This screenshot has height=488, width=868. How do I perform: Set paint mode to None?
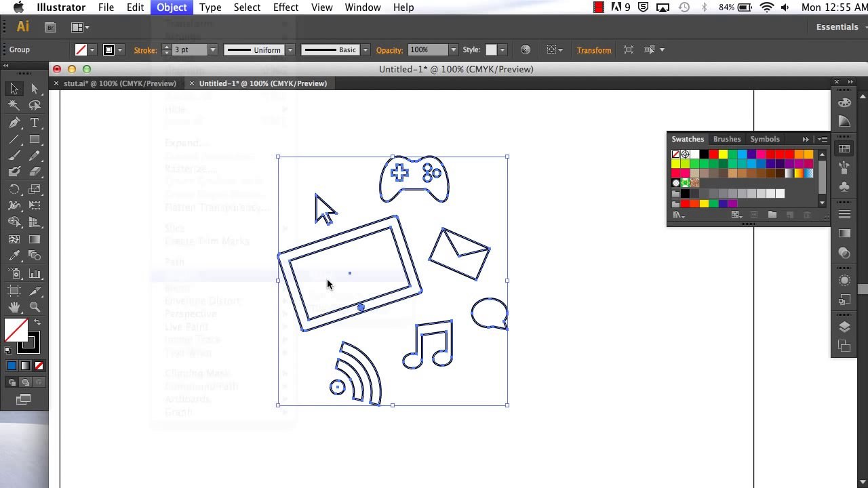click(39, 366)
